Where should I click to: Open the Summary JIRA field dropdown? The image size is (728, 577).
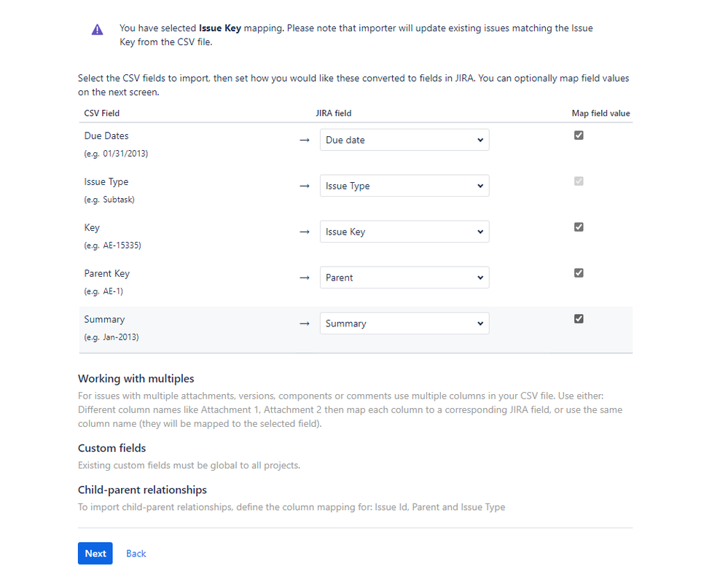pos(404,323)
